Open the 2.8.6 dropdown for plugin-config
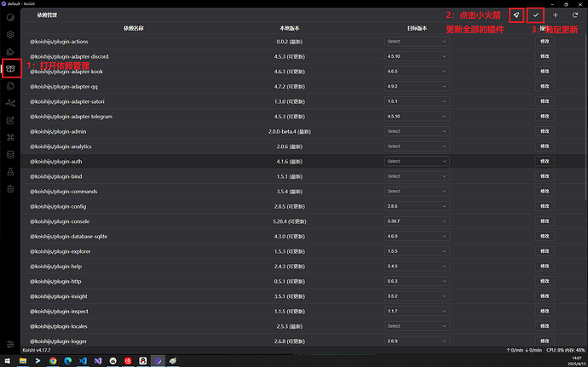588x367 pixels. (417, 206)
